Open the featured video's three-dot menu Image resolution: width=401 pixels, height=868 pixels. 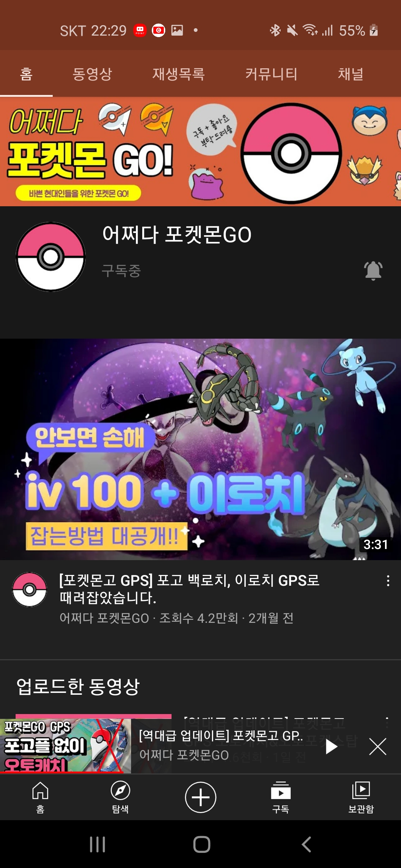pyautogui.click(x=388, y=581)
